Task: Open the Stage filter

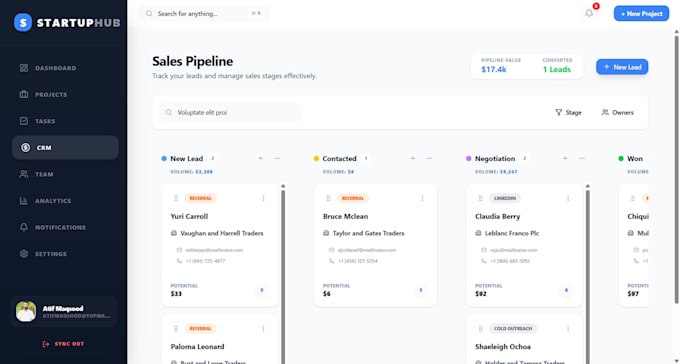Action: pyautogui.click(x=568, y=112)
